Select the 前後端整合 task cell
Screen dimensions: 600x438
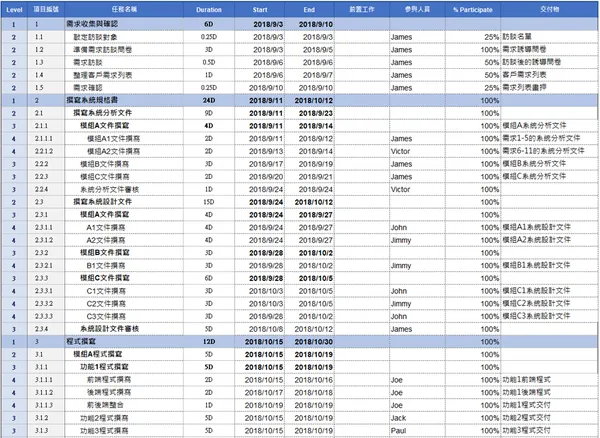click(x=124, y=405)
